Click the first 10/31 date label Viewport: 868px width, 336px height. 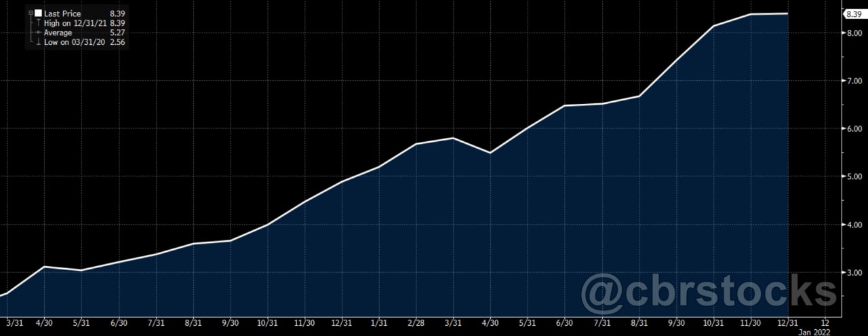[267, 322]
